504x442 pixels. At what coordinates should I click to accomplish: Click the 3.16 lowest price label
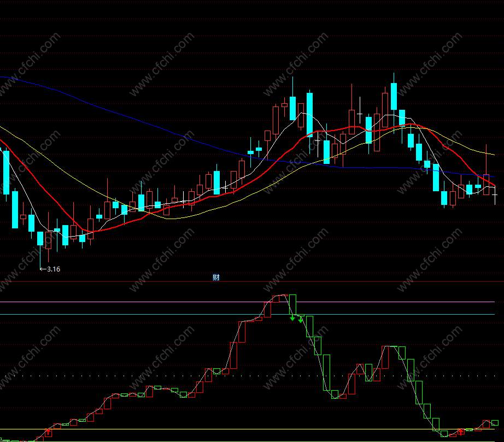[54, 269]
